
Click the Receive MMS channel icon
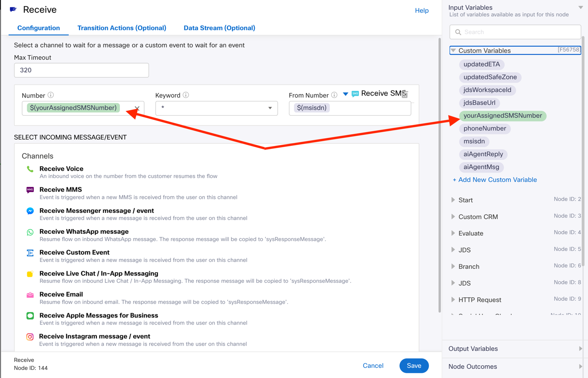(x=30, y=190)
